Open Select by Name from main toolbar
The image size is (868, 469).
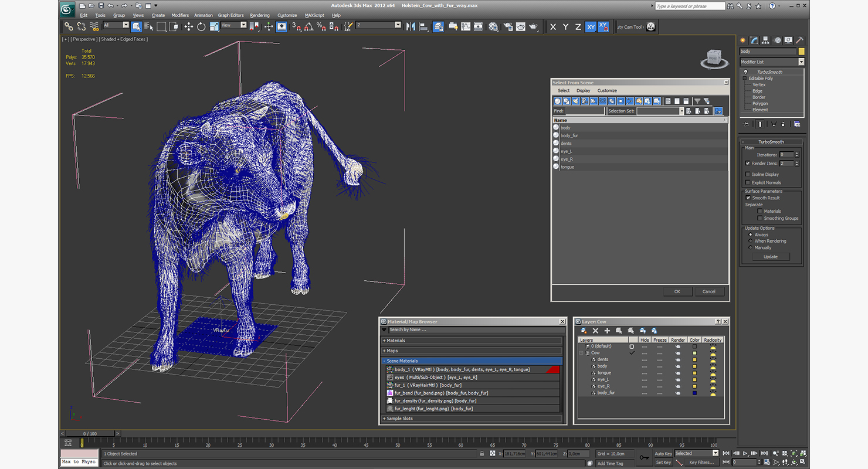click(148, 26)
